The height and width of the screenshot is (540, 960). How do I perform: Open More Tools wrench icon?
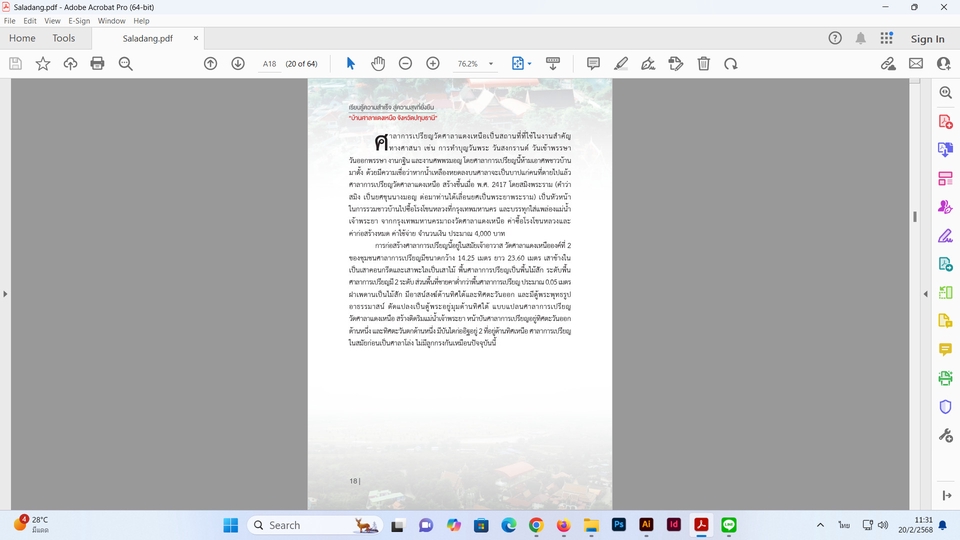[x=945, y=435]
